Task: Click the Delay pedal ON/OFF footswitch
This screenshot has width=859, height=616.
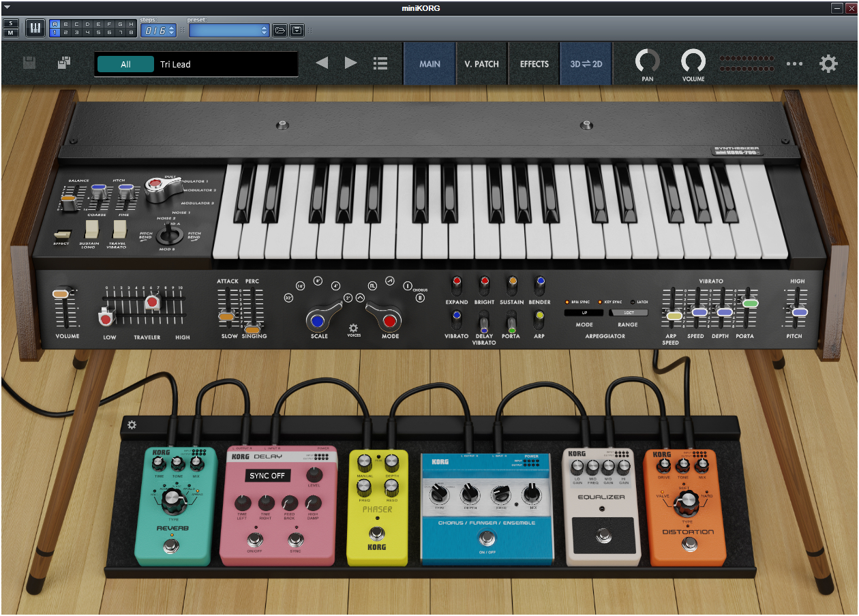Action: coord(255,540)
